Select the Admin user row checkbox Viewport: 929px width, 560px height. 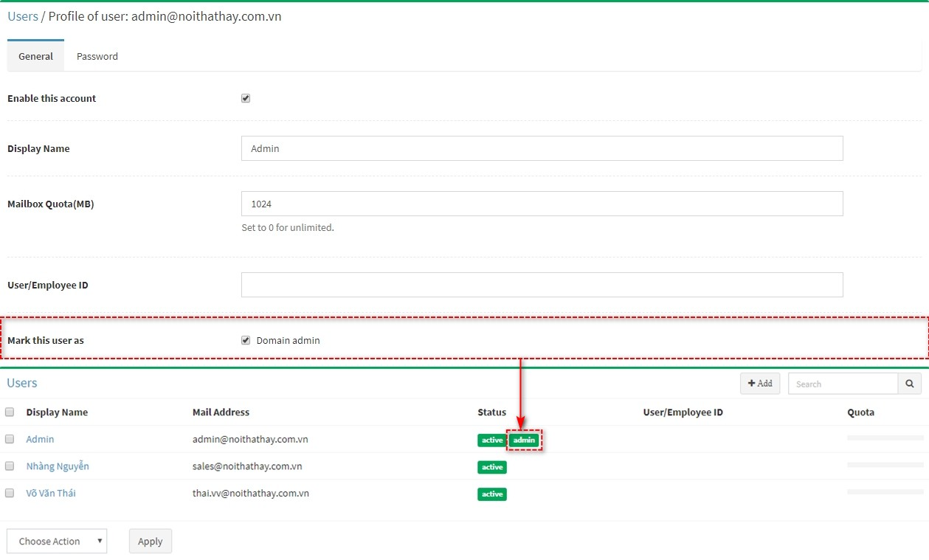click(10, 439)
